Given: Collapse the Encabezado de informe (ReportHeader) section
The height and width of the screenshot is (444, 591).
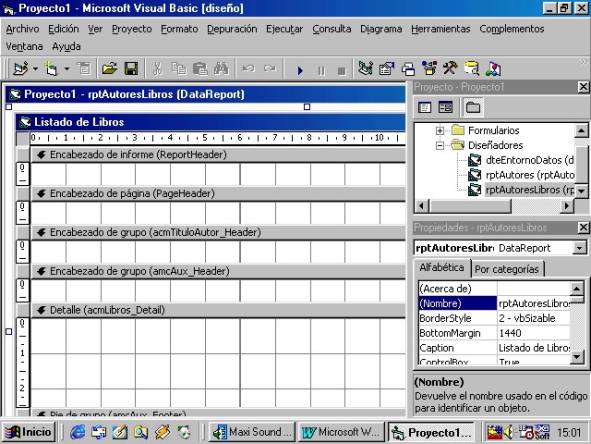Looking at the screenshot, I should tap(41, 155).
